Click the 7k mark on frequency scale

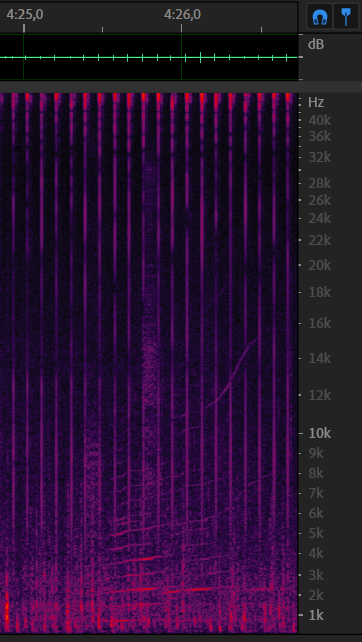click(316, 493)
